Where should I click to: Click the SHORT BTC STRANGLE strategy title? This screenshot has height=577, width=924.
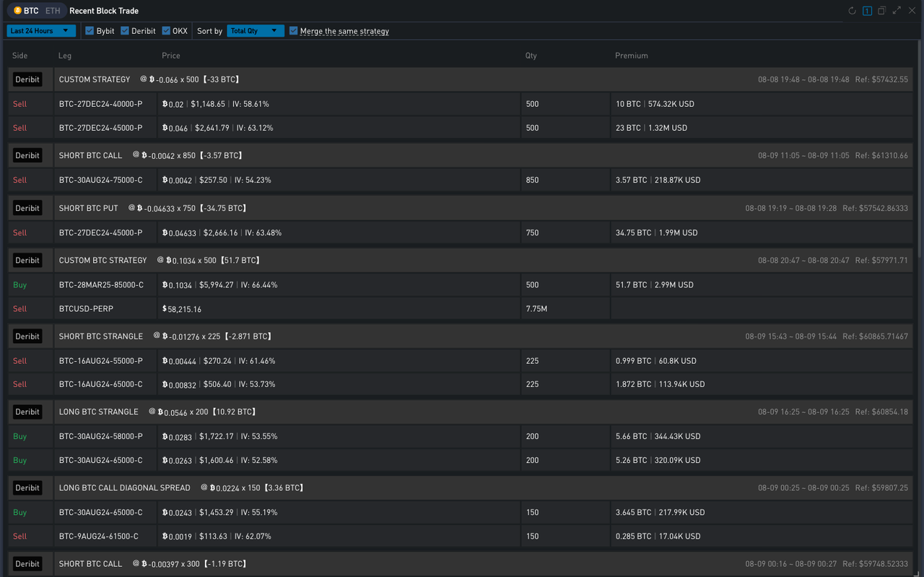point(101,336)
